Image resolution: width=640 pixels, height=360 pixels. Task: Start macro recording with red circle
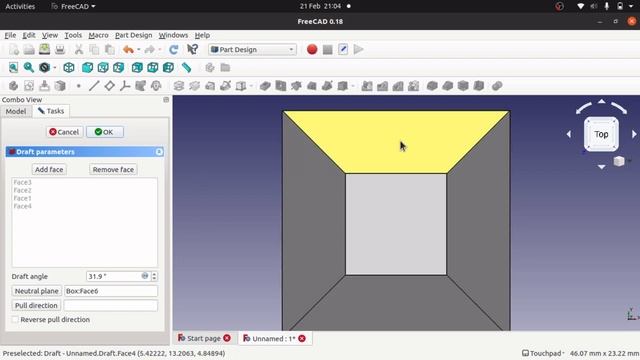pyautogui.click(x=312, y=50)
